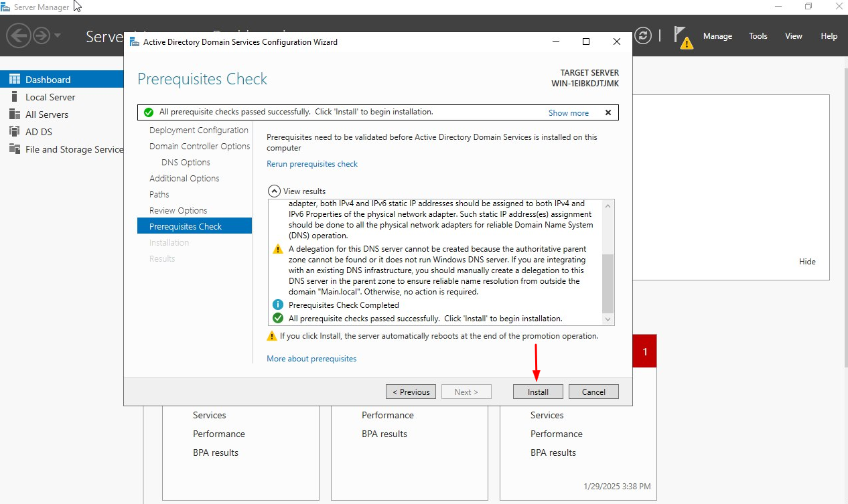Click results list scroll down arrow

[x=608, y=319]
